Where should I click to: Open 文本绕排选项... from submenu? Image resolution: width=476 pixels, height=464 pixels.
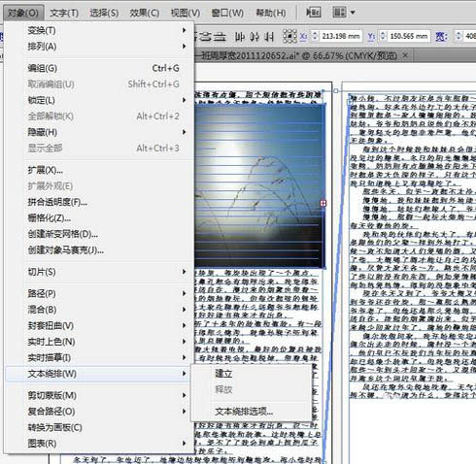251,412
